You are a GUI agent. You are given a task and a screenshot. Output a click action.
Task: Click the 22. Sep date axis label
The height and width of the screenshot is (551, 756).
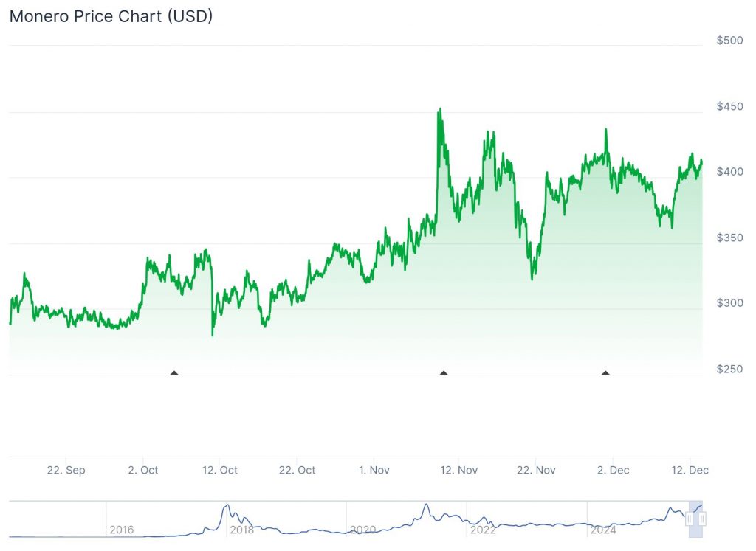(66, 470)
